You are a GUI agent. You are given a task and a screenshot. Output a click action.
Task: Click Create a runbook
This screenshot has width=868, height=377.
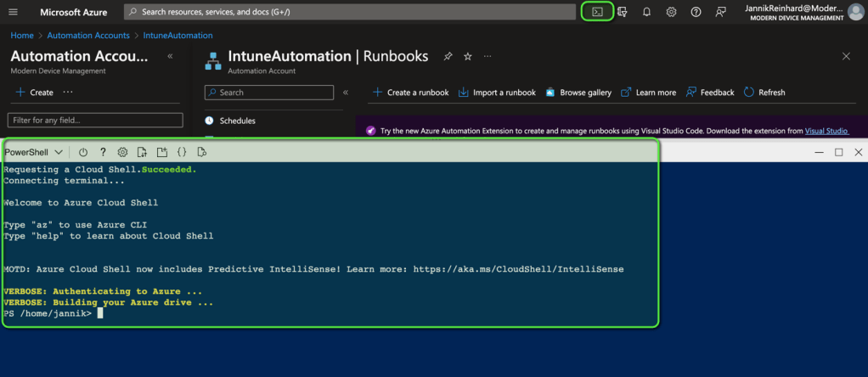pyautogui.click(x=410, y=93)
